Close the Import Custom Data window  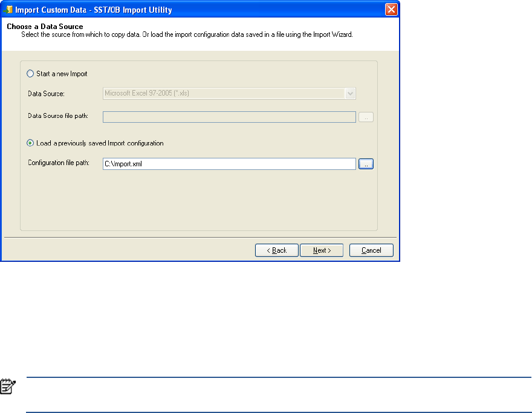(x=391, y=9)
